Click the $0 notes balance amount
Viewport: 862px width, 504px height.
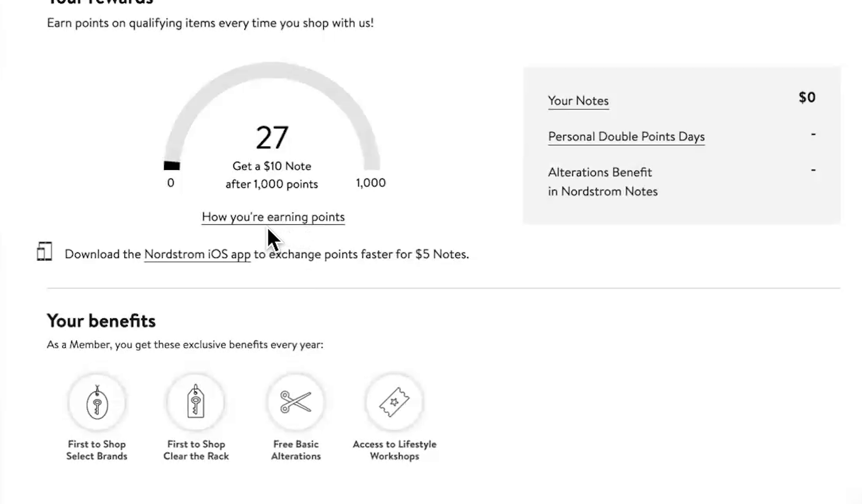pyautogui.click(x=807, y=97)
